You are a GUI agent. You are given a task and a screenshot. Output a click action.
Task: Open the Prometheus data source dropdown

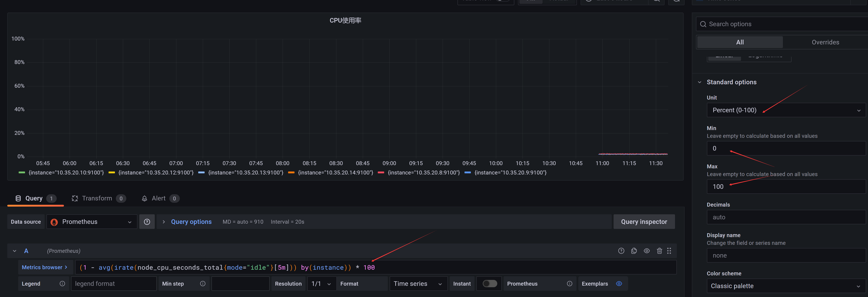coord(92,222)
